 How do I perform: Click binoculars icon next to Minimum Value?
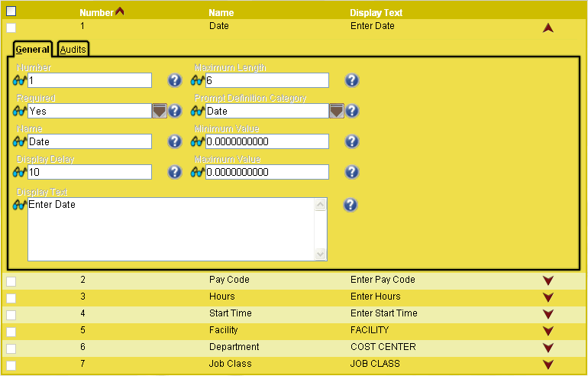pyautogui.click(x=198, y=141)
